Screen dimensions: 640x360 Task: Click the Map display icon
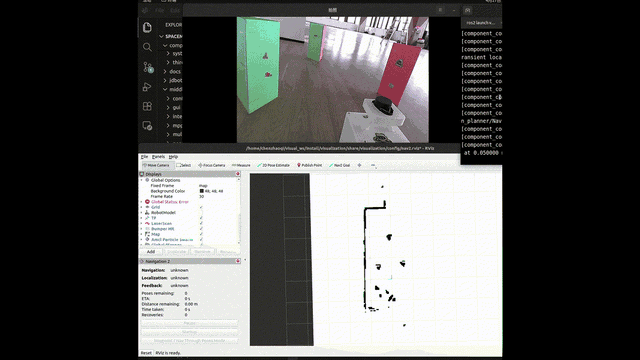point(147,234)
